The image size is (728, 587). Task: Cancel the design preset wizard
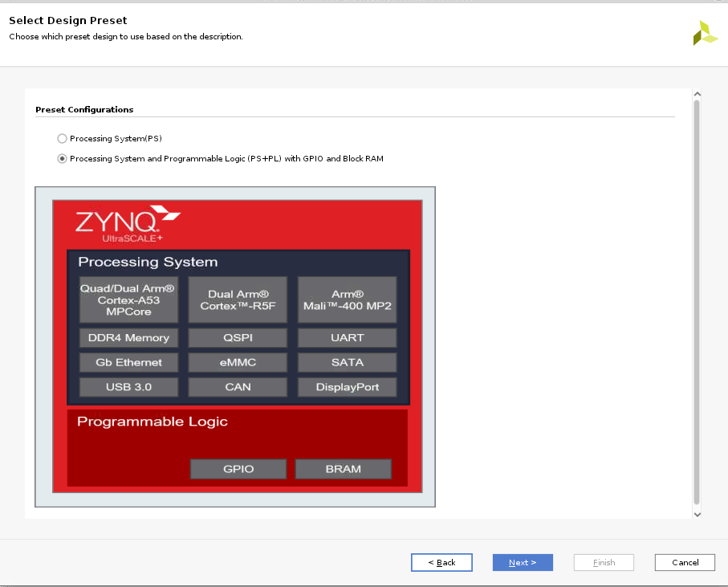[685, 562]
